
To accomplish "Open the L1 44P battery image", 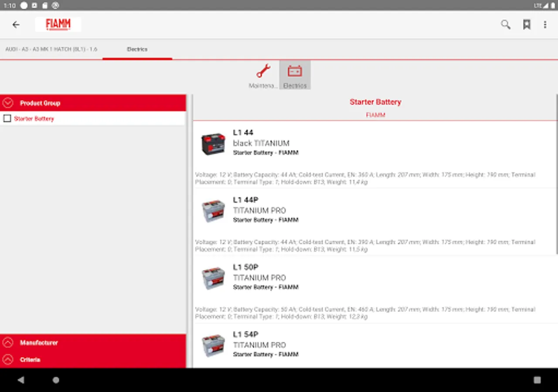I will (213, 211).
